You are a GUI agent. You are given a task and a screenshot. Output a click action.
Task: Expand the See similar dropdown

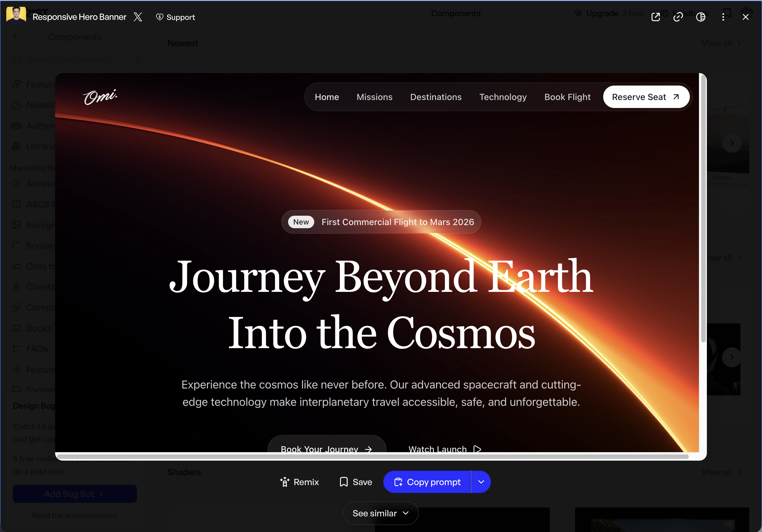(381, 513)
